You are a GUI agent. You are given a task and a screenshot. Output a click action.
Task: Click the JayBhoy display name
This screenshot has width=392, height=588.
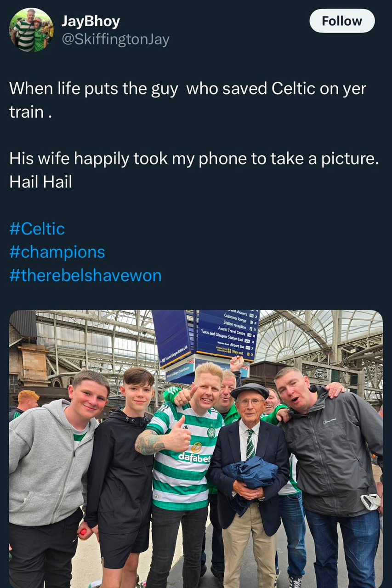click(91, 21)
